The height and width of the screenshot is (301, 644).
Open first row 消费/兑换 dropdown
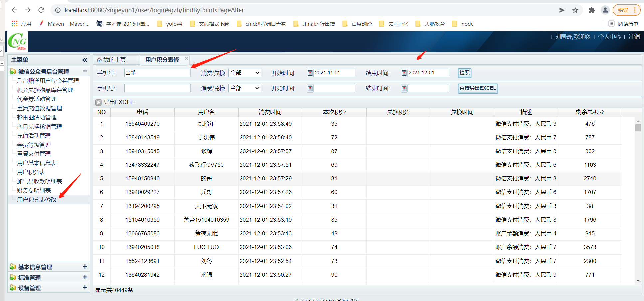click(x=244, y=73)
